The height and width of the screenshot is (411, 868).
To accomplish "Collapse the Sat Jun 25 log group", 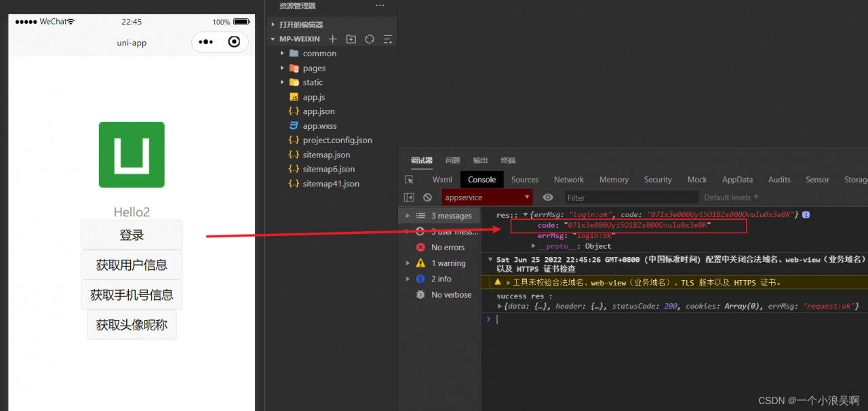I will point(490,260).
